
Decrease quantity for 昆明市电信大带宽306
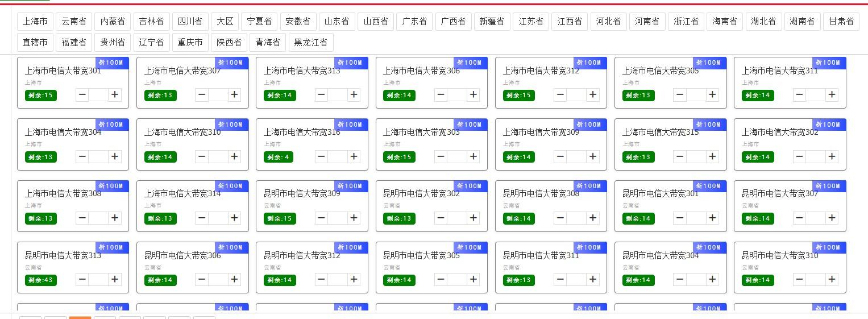202,279
